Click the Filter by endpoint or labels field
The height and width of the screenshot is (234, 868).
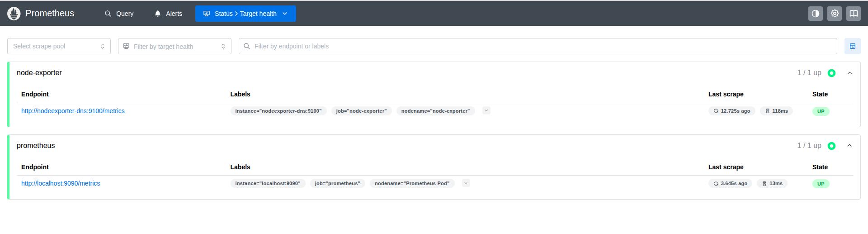538,46
